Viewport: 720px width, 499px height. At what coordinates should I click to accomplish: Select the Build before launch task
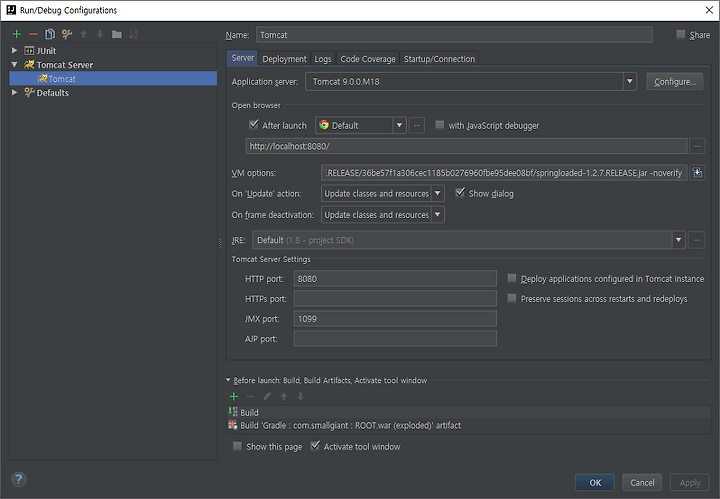tap(468, 412)
